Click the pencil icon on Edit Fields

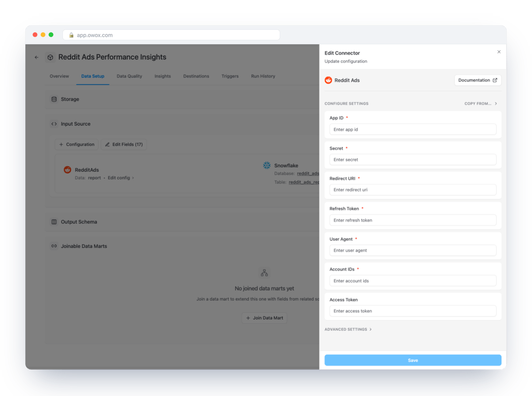click(x=107, y=144)
